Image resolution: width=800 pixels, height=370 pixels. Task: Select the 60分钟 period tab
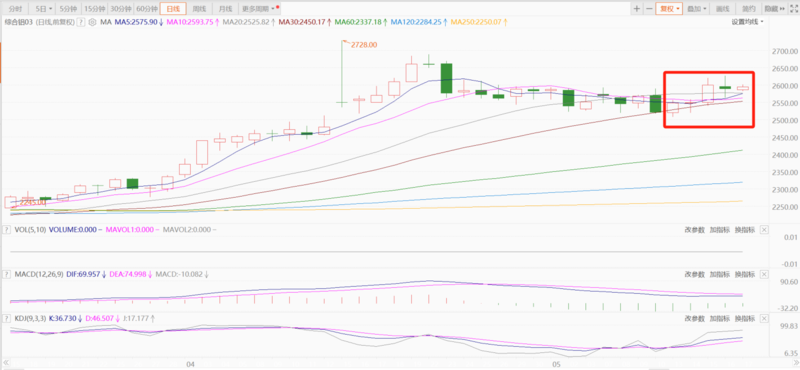pyautogui.click(x=146, y=9)
